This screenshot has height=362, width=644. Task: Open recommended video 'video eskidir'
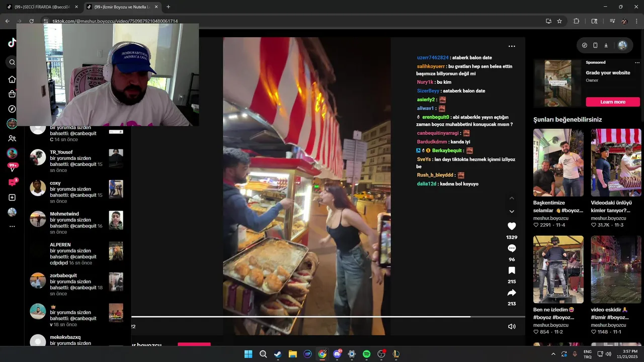click(x=616, y=269)
